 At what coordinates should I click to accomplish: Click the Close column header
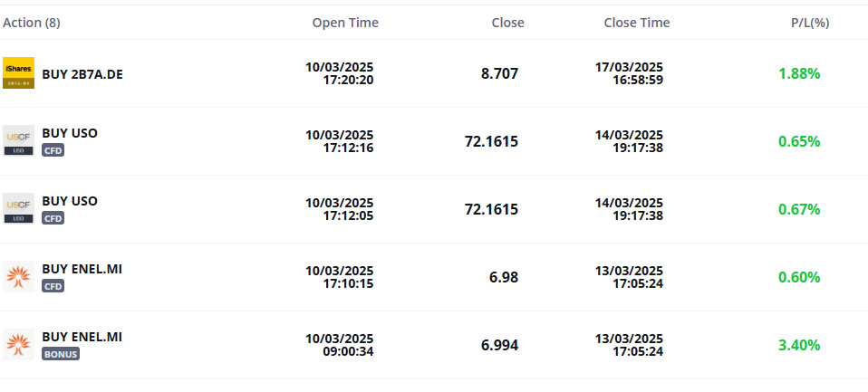[507, 23]
